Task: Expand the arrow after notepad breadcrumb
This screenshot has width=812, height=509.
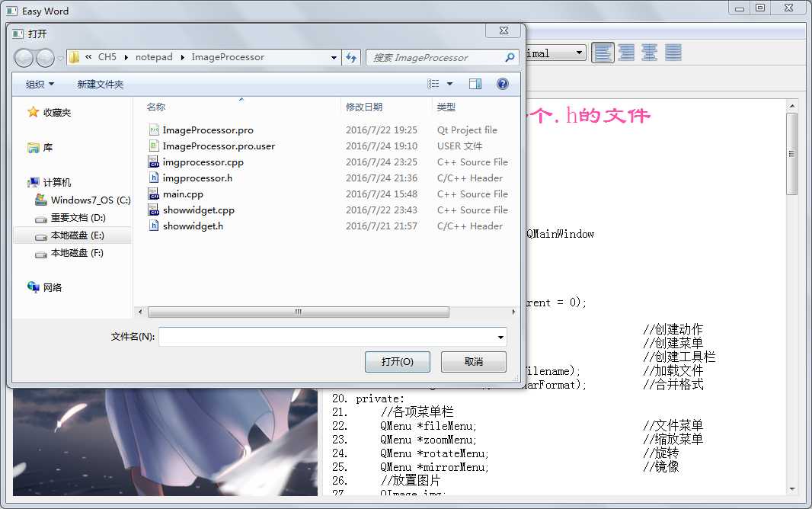Action: pyautogui.click(x=182, y=57)
